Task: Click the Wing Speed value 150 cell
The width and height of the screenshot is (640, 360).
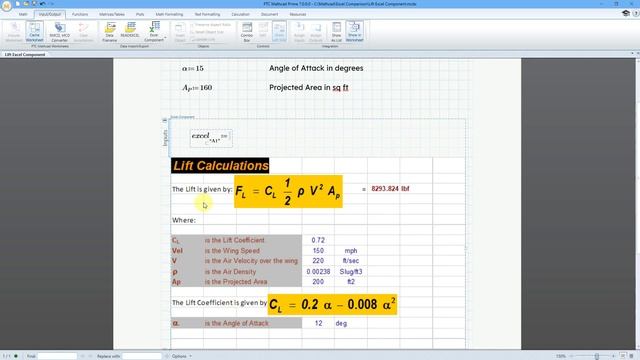Action: (318, 251)
